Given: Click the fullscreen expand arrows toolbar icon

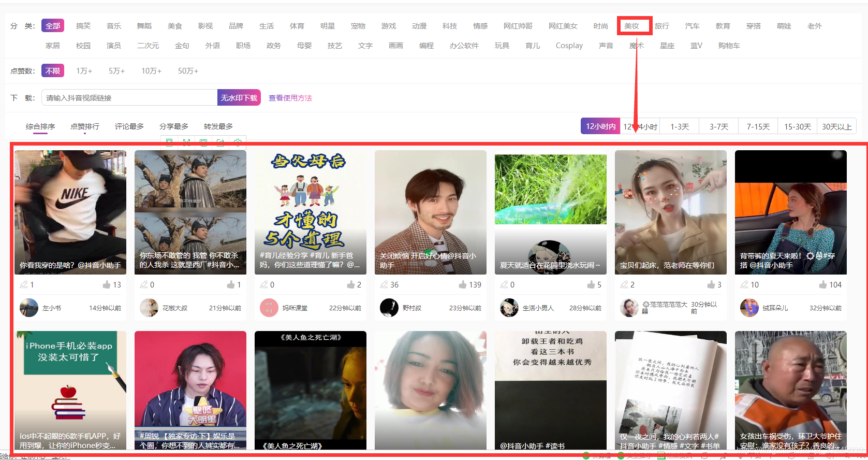Looking at the screenshot, I should [x=187, y=142].
